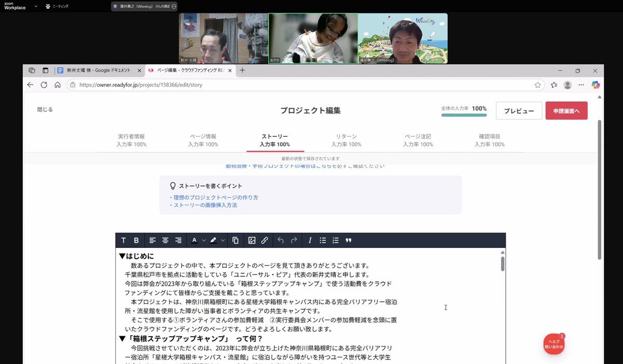Open the browser profile avatar
This screenshot has height=364, width=623.
point(567,85)
